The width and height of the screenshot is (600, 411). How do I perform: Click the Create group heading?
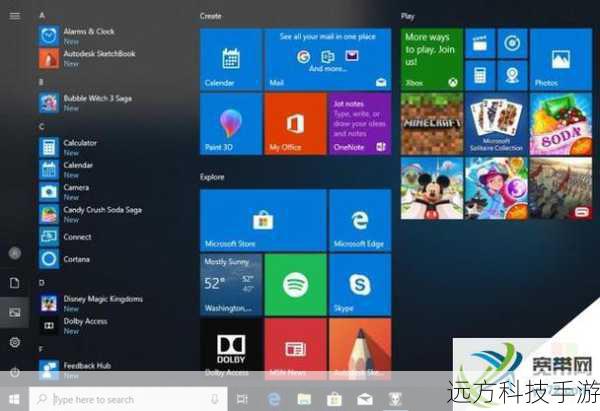(x=210, y=16)
